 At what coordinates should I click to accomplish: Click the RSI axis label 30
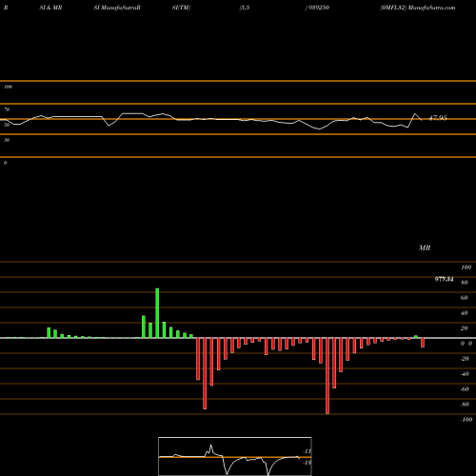7,140
